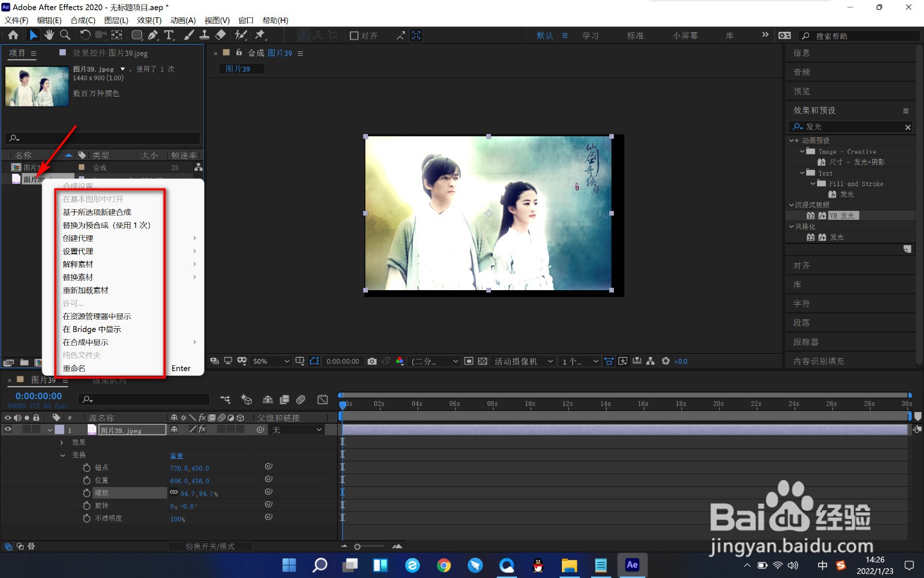Open the resolution (二分 dropdown
The width and height of the screenshot is (924, 578).
tap(435, 361)
